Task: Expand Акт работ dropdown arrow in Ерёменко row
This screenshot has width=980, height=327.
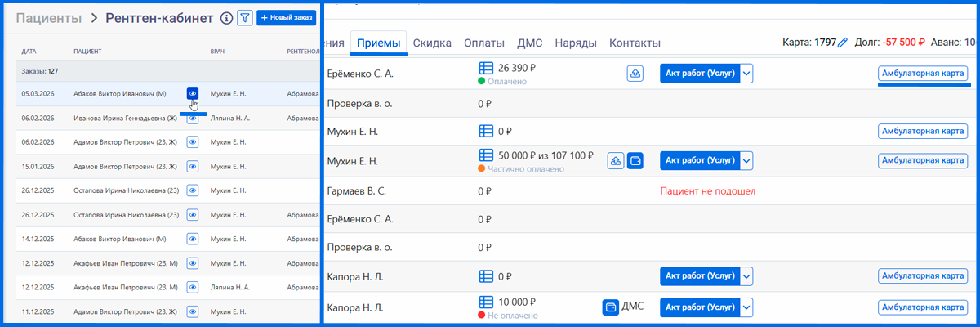Action: [746, 74]
